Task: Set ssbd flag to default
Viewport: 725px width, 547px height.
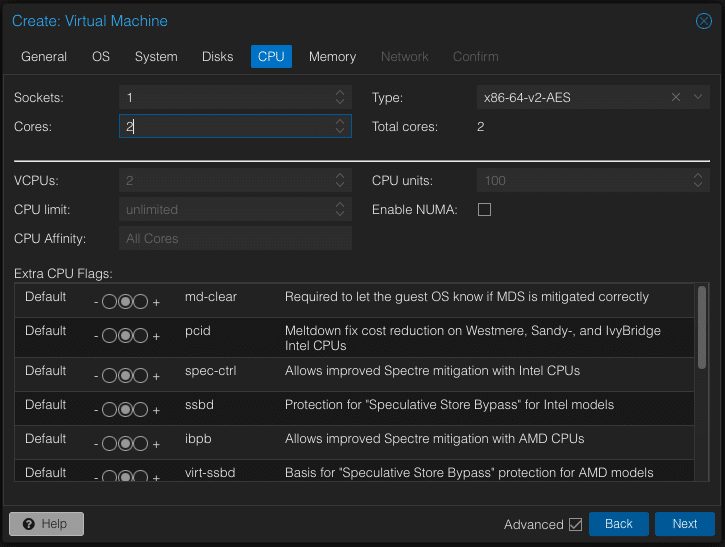Action: [x=125, y=410]
